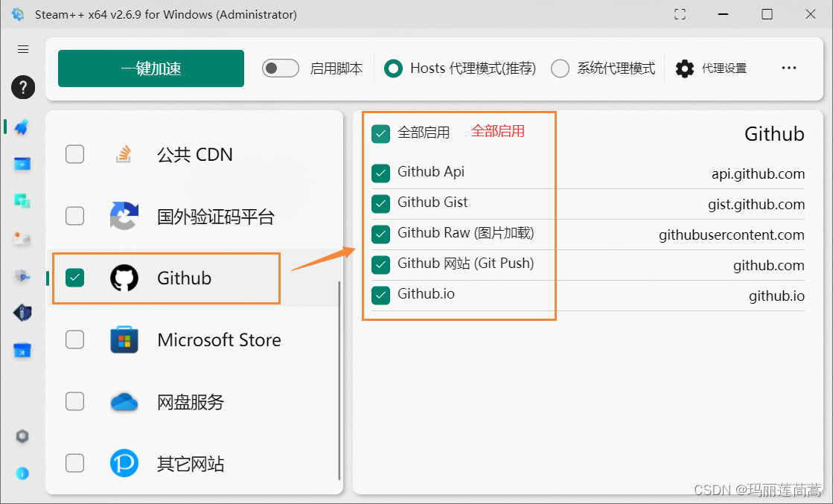Click the fullscreen icon in title bar

coord(680,14)
